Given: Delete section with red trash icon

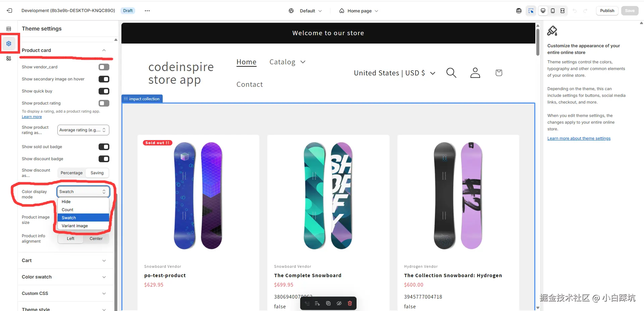Looking at the screenshot, I should pos(350,303).
